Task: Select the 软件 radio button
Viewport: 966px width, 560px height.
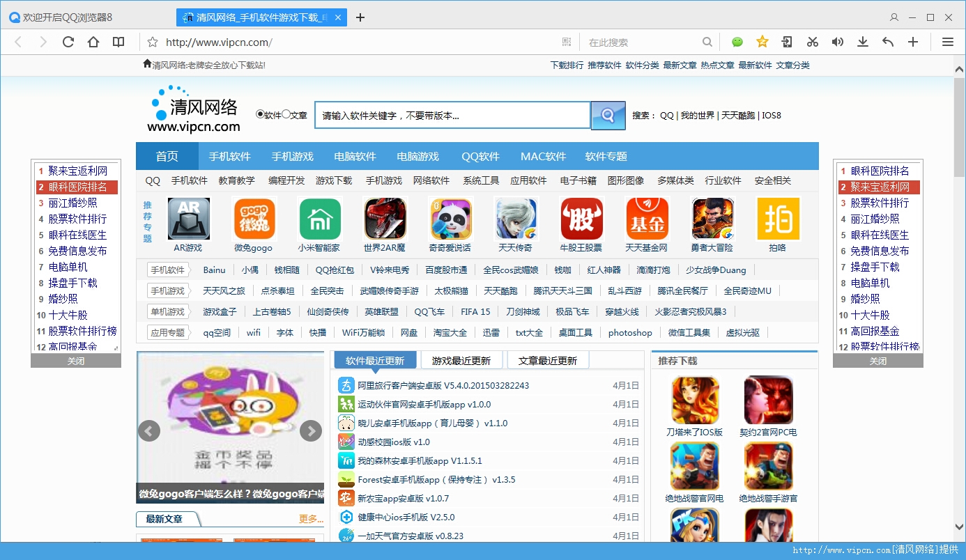Action: [260, 114]
